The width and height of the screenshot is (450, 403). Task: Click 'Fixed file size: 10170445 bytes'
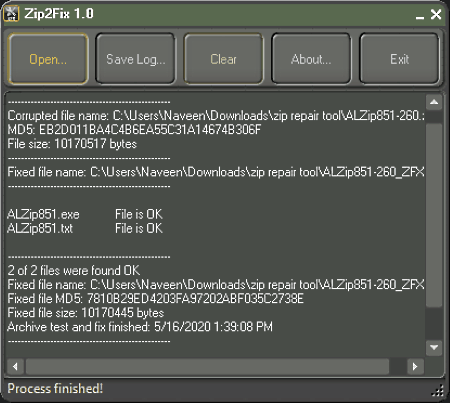pos(86,313)
